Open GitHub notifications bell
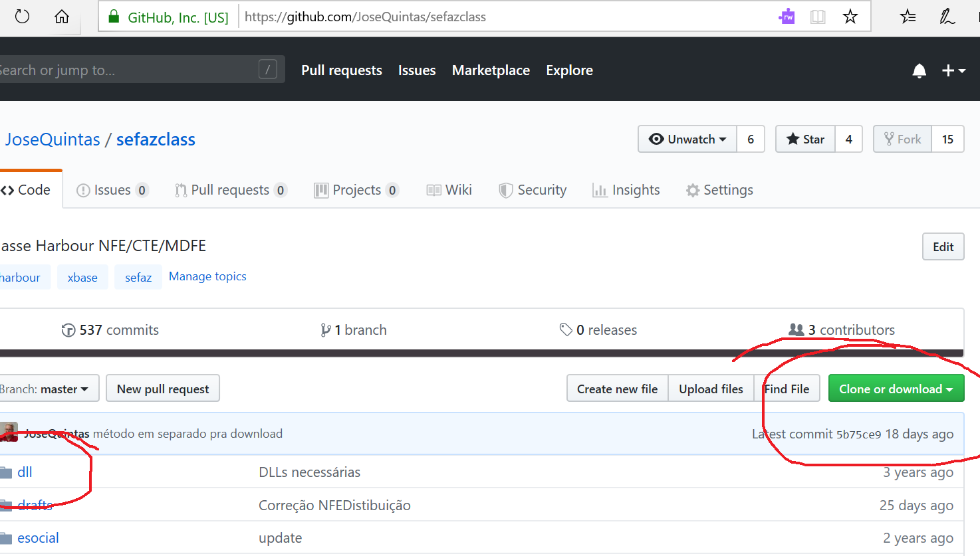980x556 pixels. [x=919, y=70]
